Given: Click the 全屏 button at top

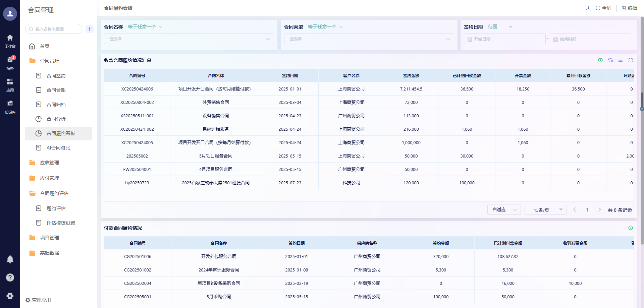Looking at the screenshot, I should pyautogui.click(x=604, y=8).
